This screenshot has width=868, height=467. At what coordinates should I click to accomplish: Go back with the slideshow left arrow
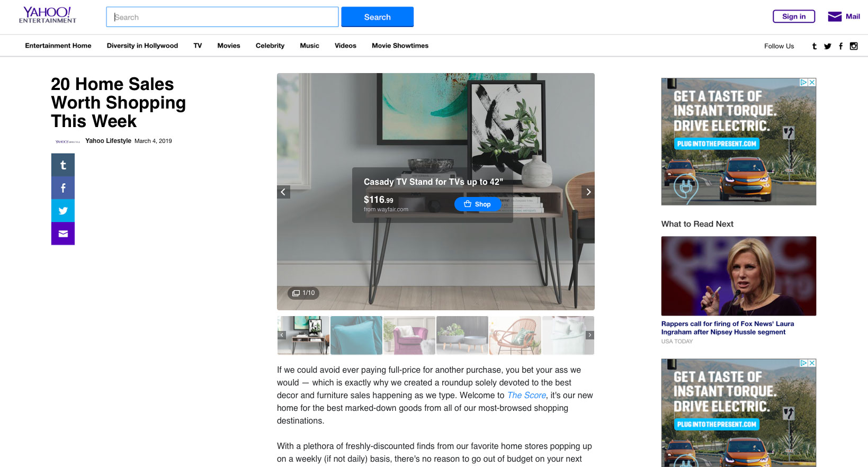click(283, 192)
